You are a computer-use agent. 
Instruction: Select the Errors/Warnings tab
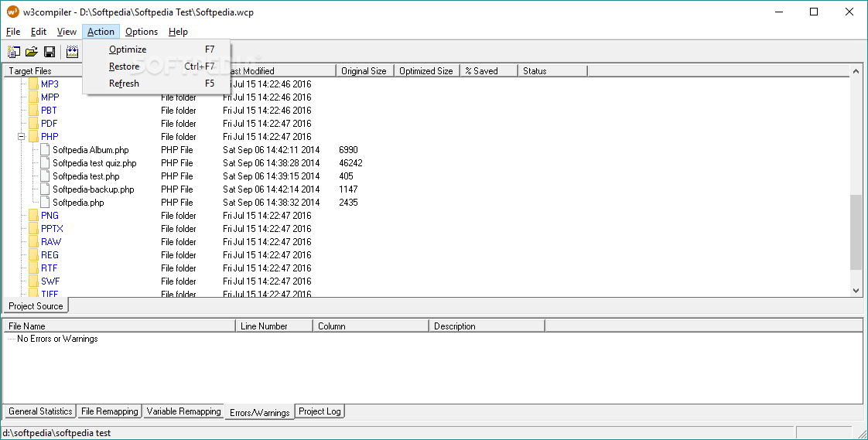(260, 412)
